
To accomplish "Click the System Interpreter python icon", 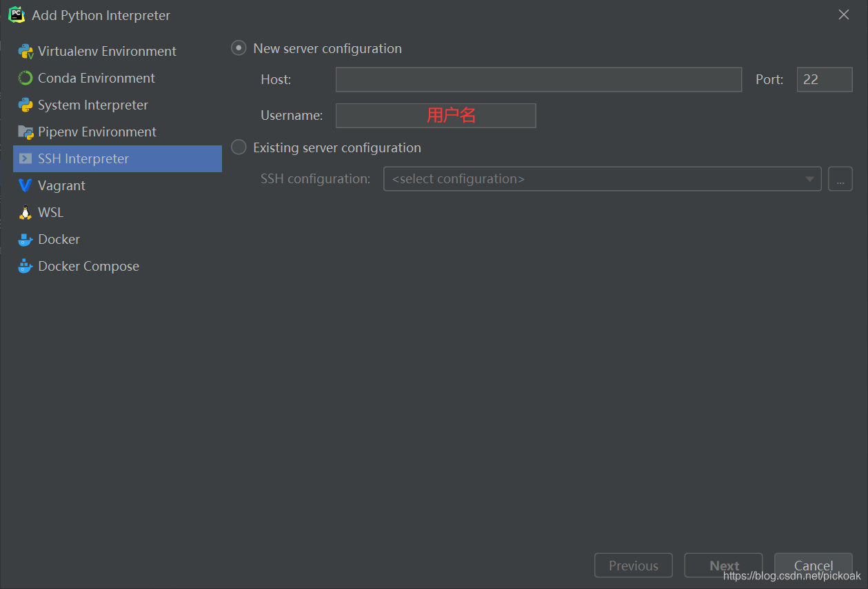I will coord(26,105).
